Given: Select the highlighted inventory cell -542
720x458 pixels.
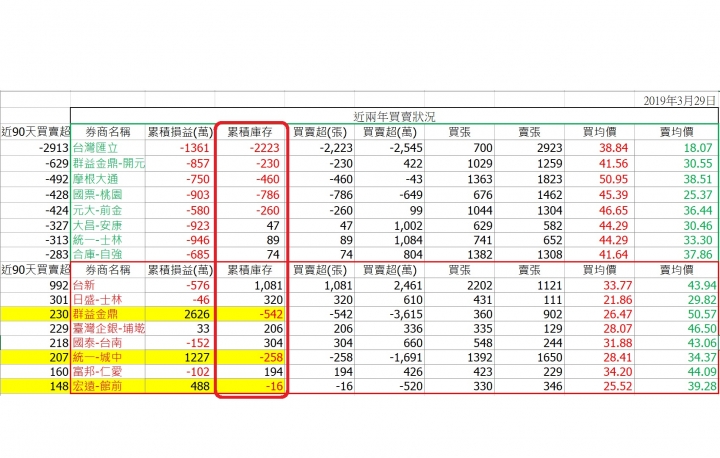Looking at the screenshot, I should click(x=270, y=314).
